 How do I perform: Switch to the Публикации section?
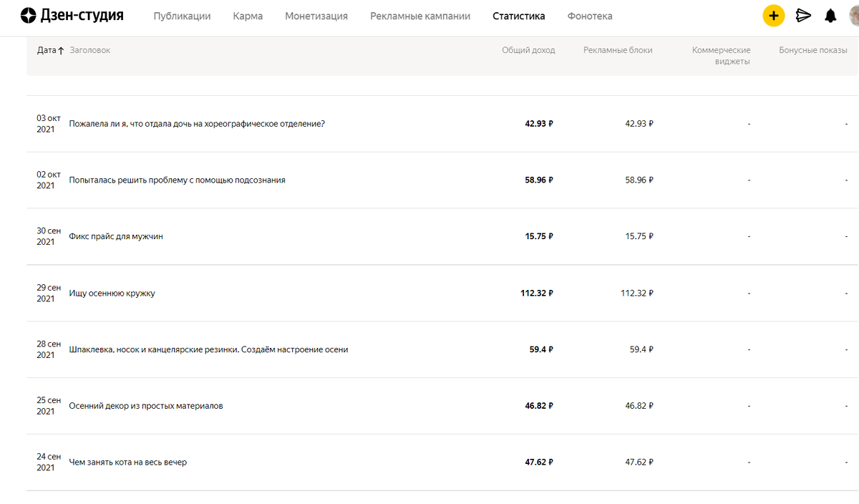182,15
